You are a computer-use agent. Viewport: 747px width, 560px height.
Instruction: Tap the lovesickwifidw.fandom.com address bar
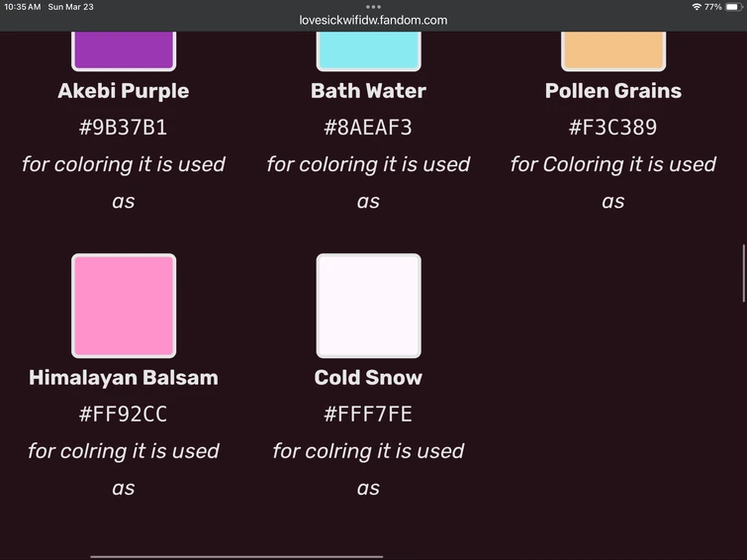373,21
